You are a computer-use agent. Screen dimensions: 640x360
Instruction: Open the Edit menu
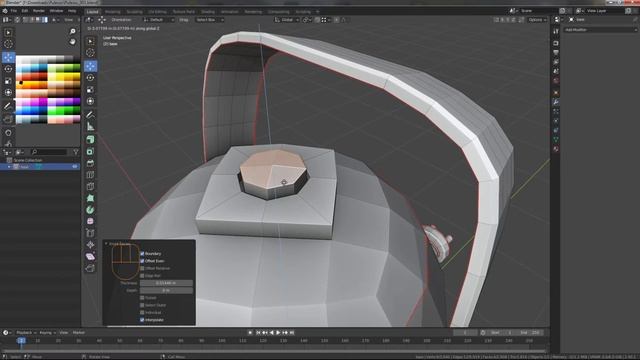pyautogui.click(x=24, y=11)
